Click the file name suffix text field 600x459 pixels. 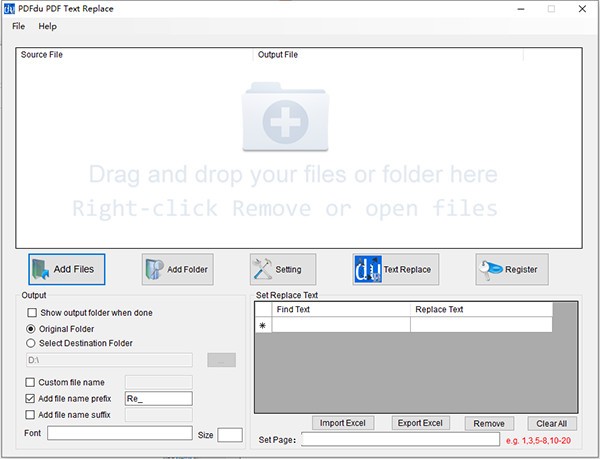(158, 415)
